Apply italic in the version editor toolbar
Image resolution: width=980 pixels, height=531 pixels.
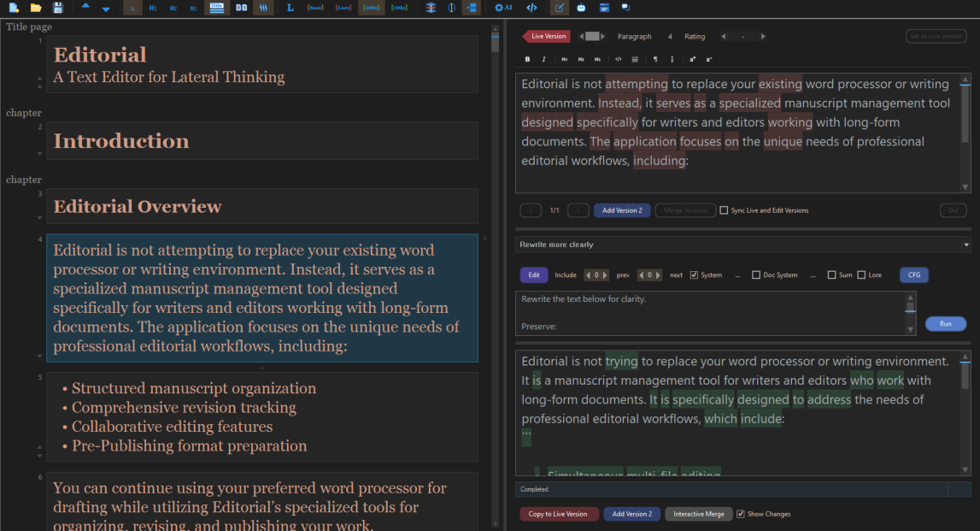coord(543,59)
